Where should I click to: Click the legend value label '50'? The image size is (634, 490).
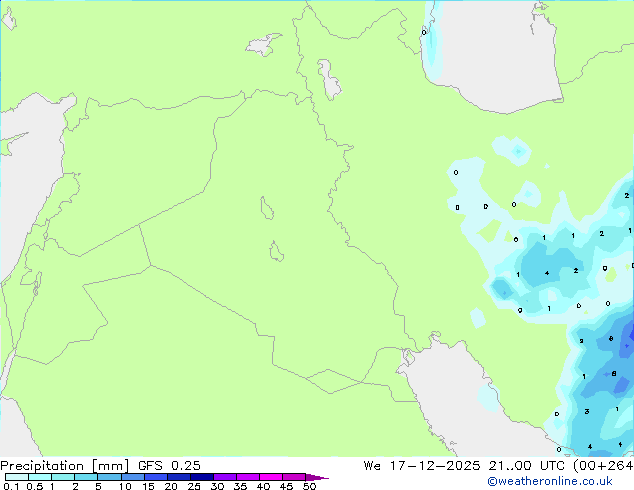tap(309, 486)
